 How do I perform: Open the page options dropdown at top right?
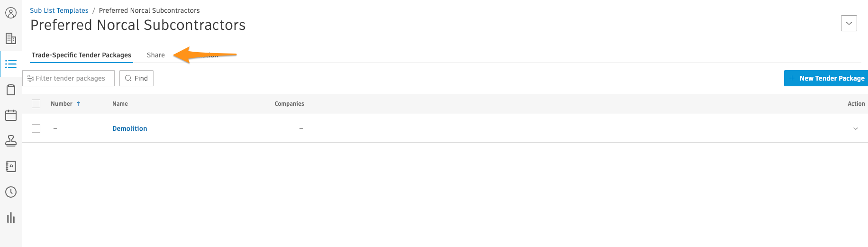pos(849,23)
